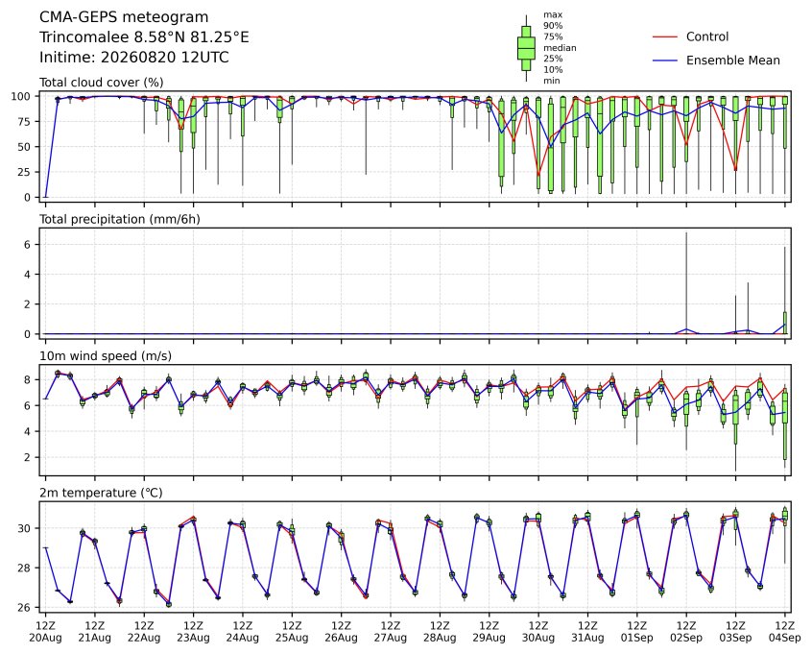
Task: Click the median label in legend
Action: (x=560, y=48)
